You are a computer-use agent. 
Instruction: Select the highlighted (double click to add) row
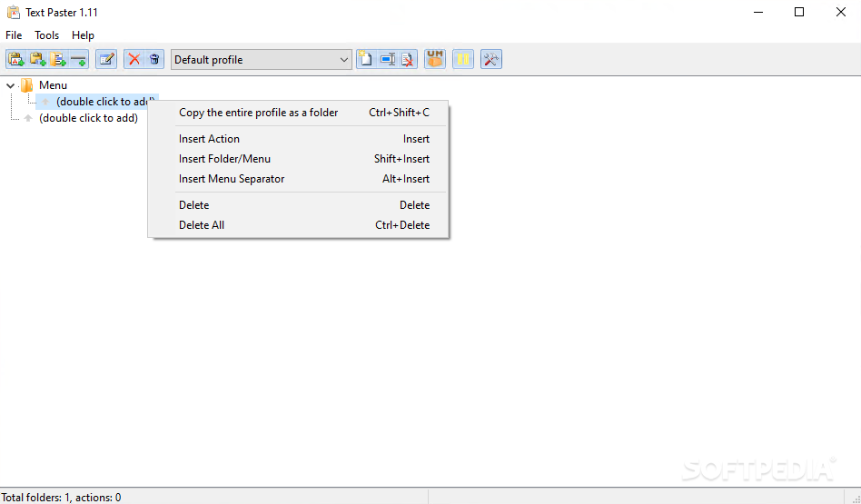[x=97, y=102]
